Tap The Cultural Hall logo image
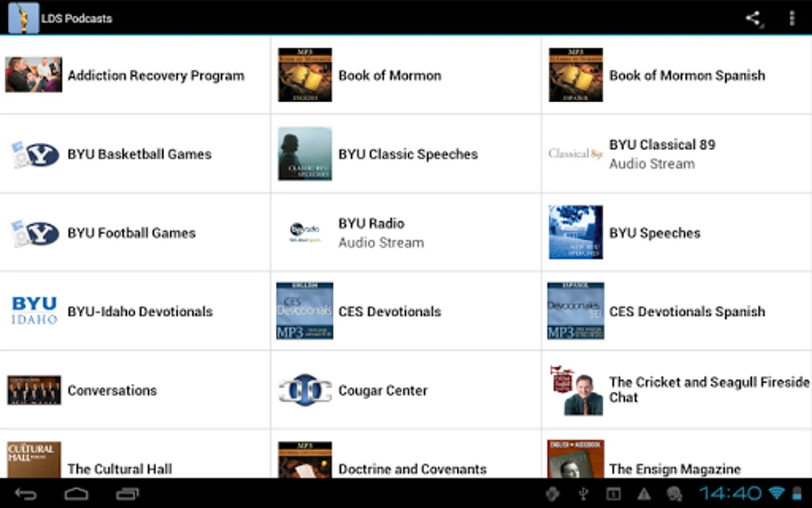This screenshot has height=508, width=812. pos(34,460)
